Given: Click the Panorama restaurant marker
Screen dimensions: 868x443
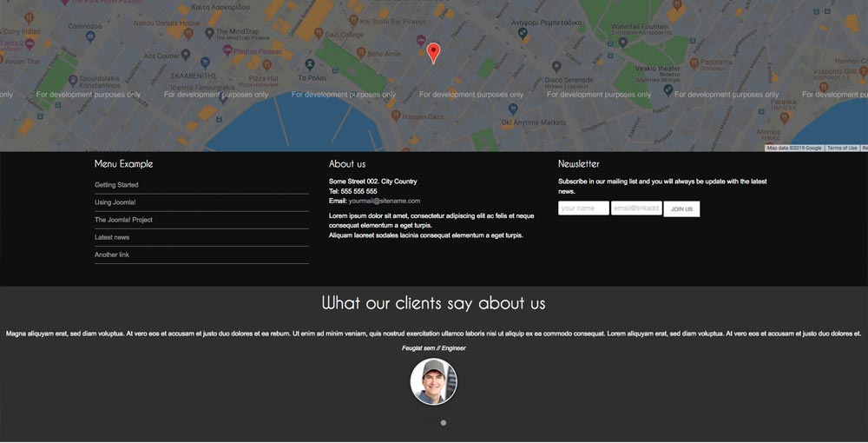Looking at the screenshot, I should [694, 63].
